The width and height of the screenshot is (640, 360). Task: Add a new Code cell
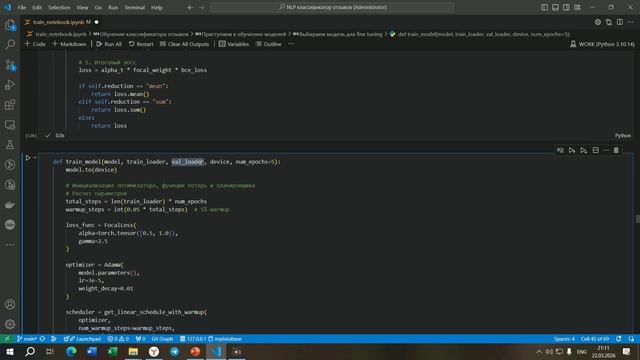35,44
